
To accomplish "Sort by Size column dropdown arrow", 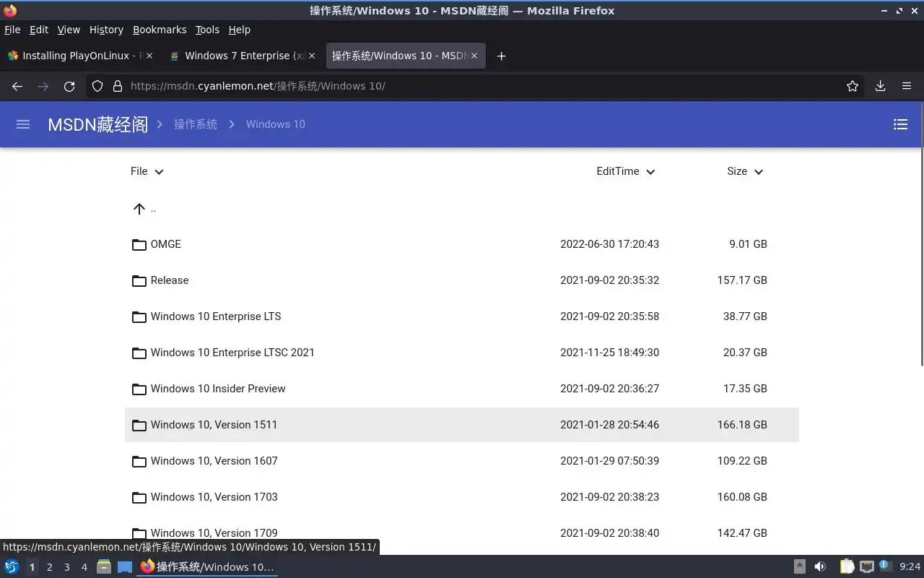I will pyautogui.click(x=759, y=172).
